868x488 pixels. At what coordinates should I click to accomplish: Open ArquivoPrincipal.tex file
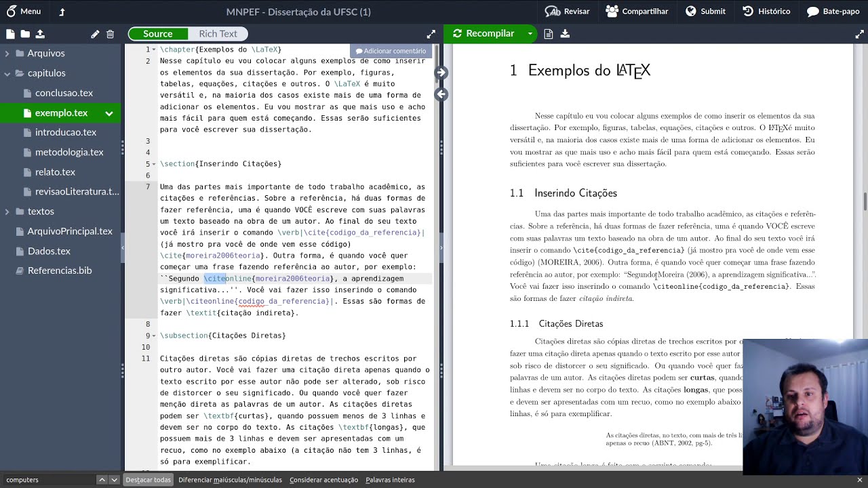(x=70, y=231)
